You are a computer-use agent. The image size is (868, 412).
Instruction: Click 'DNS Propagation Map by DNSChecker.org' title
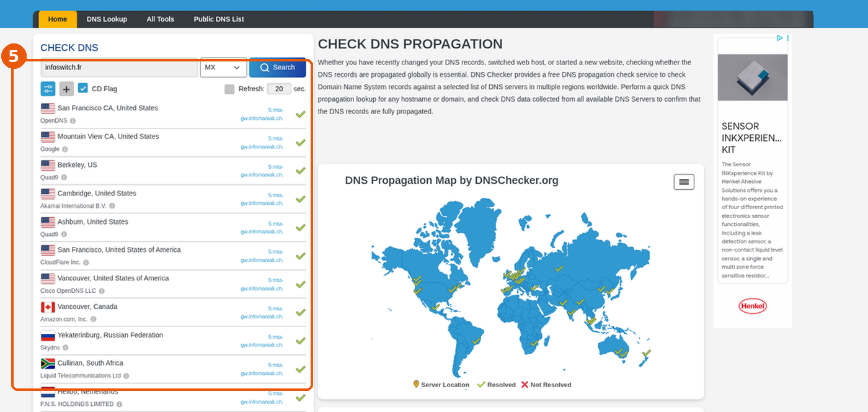tap(452, 181)
